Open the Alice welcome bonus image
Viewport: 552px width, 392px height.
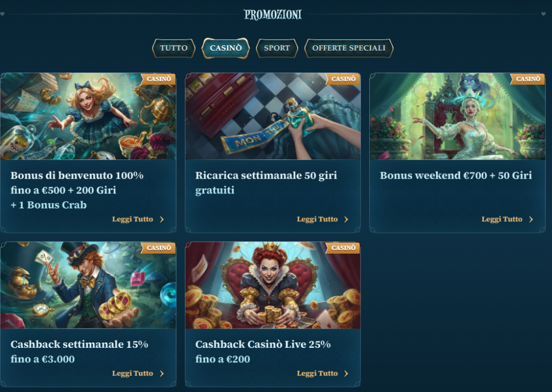coord(88,116)
